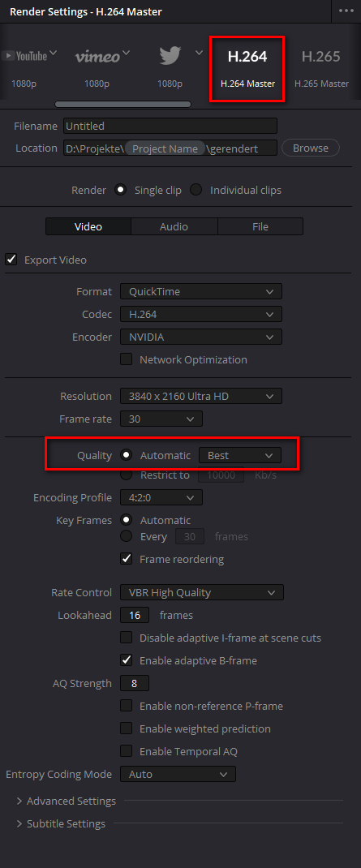Open the Resolution dropdown
This screenshot has width=361, height=868.
click(201, 397)
